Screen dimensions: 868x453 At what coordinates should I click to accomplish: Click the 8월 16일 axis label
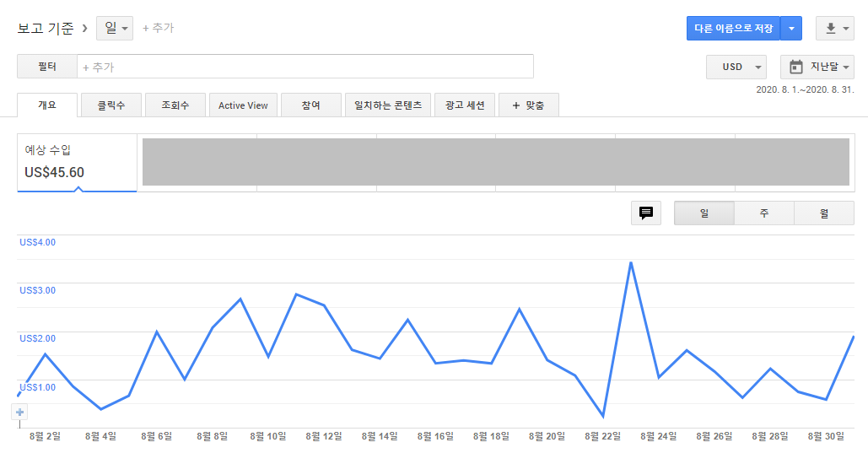435,436
